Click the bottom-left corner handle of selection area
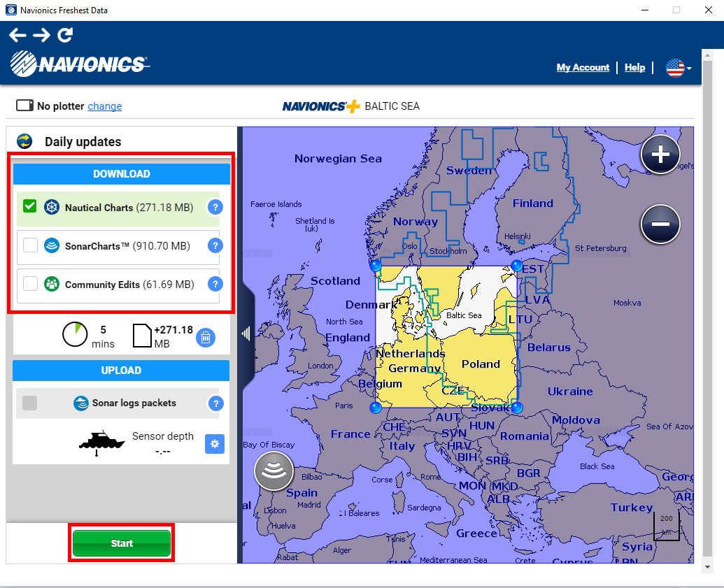 376,408
